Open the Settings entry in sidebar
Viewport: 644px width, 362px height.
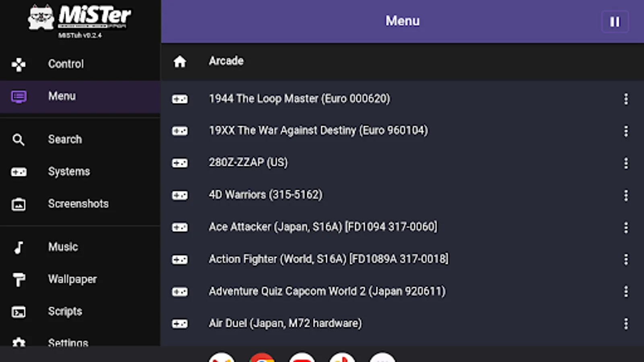(x=68, y=343)
